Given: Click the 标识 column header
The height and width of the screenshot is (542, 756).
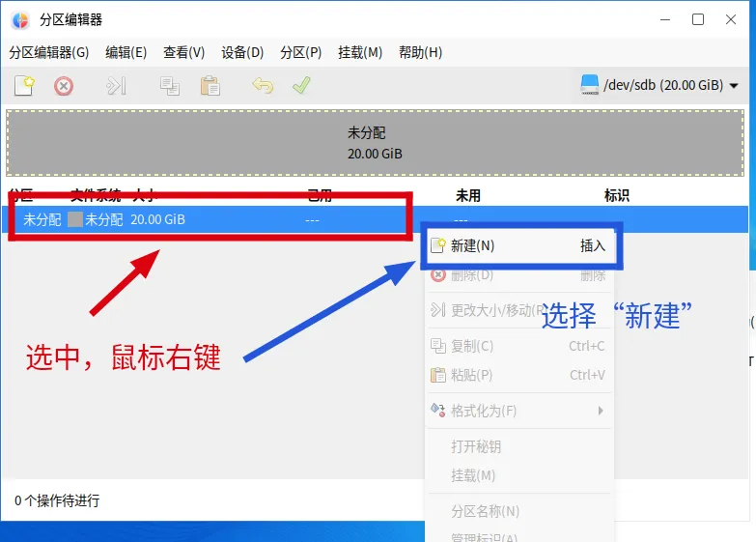Looking at the screenshot, I should click(x=617, y=195).
